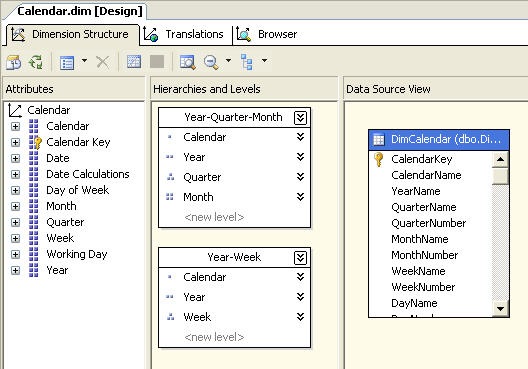Expand the Date Calculations attribute node
This screenshot has height=369, width=528.
pos(15,174)
